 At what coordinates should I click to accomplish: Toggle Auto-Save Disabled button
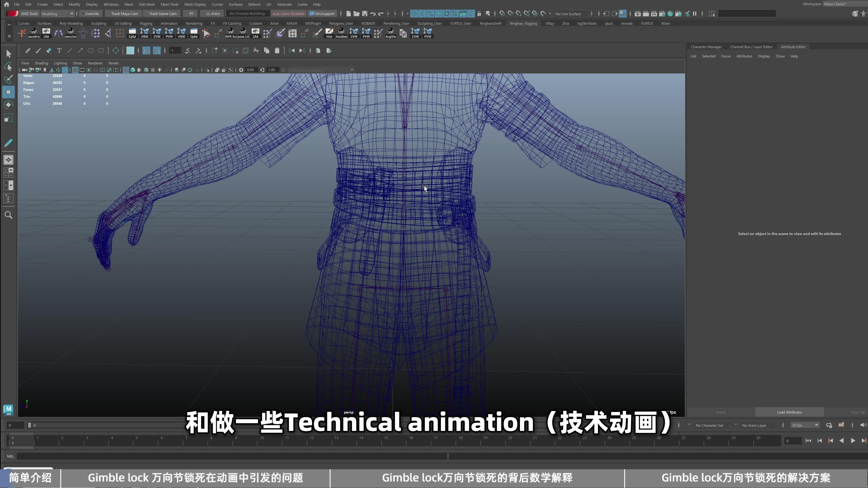click(288, 14)
